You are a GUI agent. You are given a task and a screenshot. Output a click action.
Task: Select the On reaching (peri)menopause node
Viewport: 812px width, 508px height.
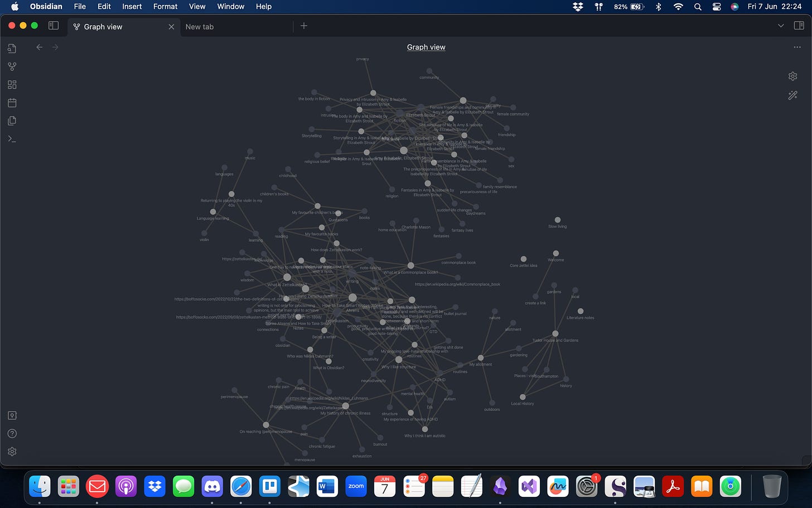[x=266, y=425]
